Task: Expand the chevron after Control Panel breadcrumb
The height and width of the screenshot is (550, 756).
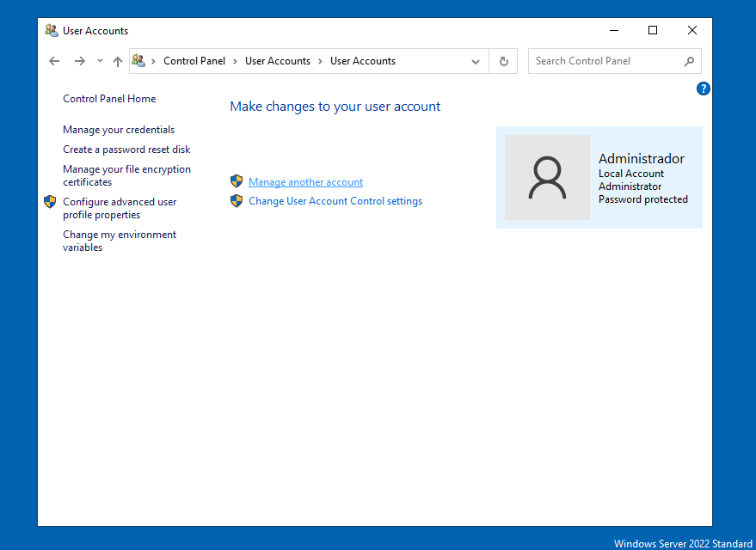Action: point(236,61)
